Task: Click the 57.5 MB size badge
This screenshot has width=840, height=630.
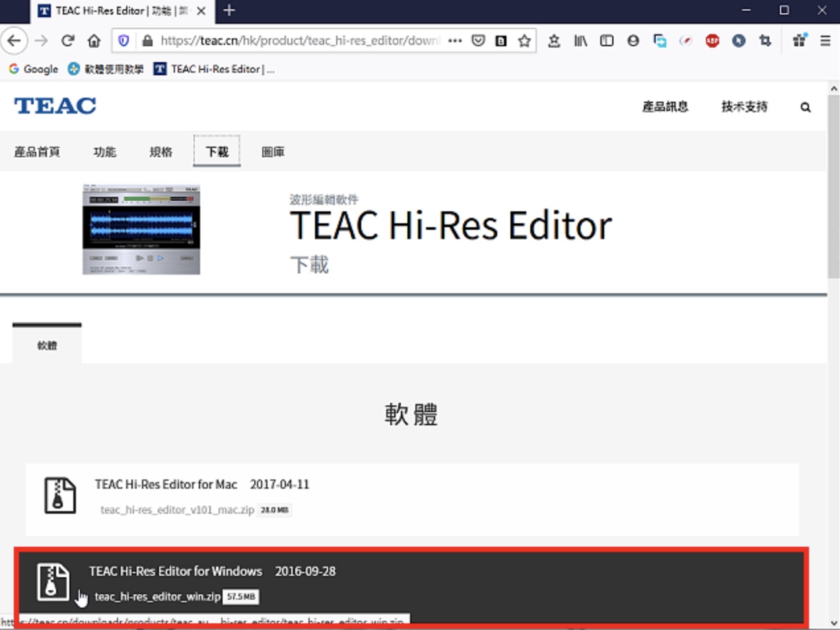Action: (240, 596)
